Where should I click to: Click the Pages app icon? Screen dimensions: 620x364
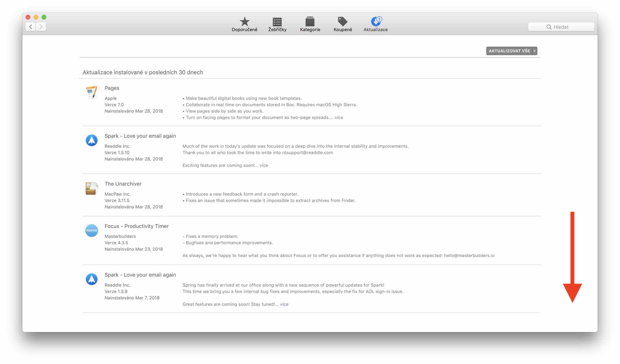91,92
